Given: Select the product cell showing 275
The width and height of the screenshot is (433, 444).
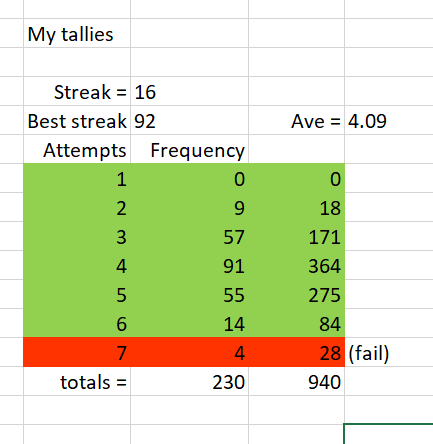Looking at the screenshot, I should tap(297, 294).
